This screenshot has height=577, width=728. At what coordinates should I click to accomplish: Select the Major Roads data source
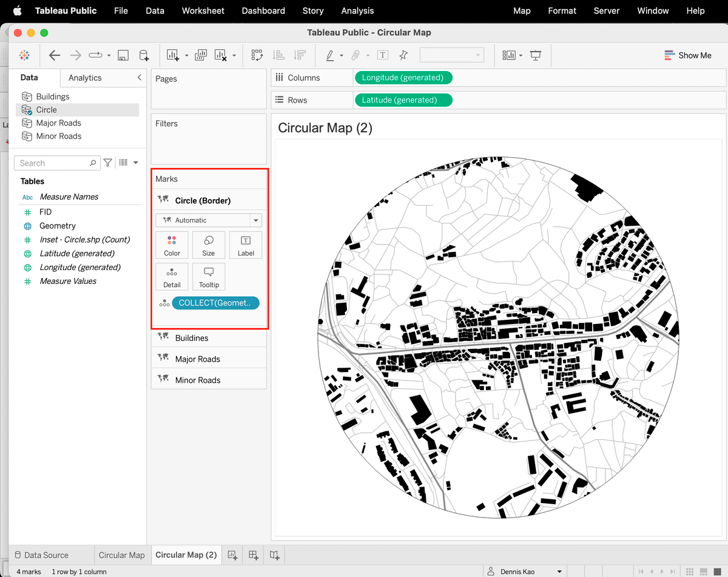(x=58, y=123)
